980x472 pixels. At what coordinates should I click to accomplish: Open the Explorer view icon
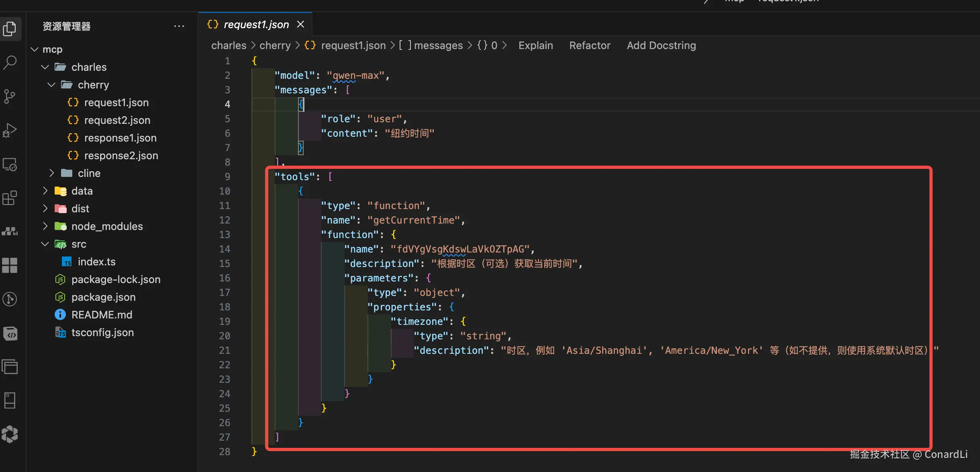(x=10, y=29)
